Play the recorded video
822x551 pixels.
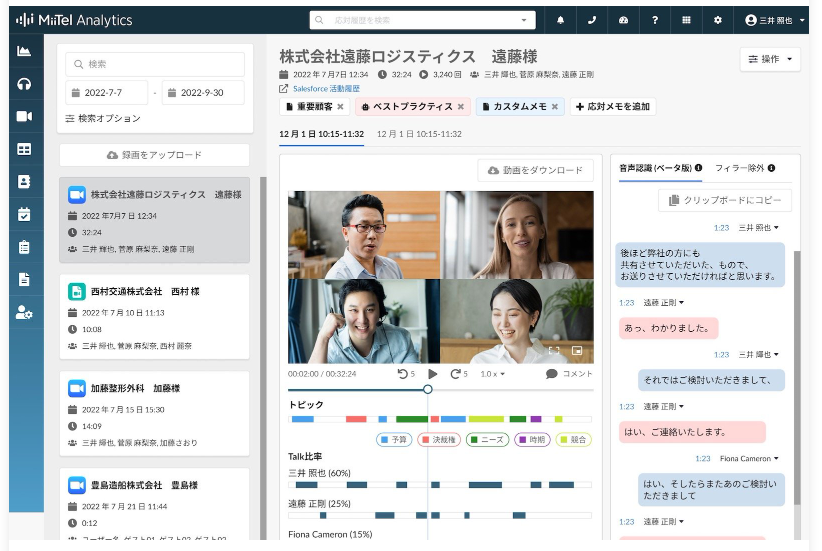point(432,374)
